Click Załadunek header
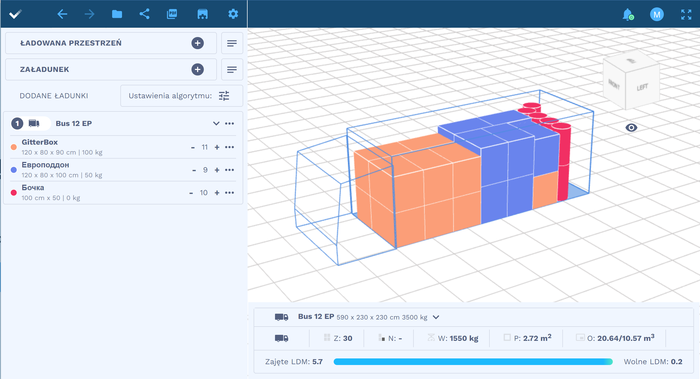Screen dimensions: 700x379 click(111, 70)
